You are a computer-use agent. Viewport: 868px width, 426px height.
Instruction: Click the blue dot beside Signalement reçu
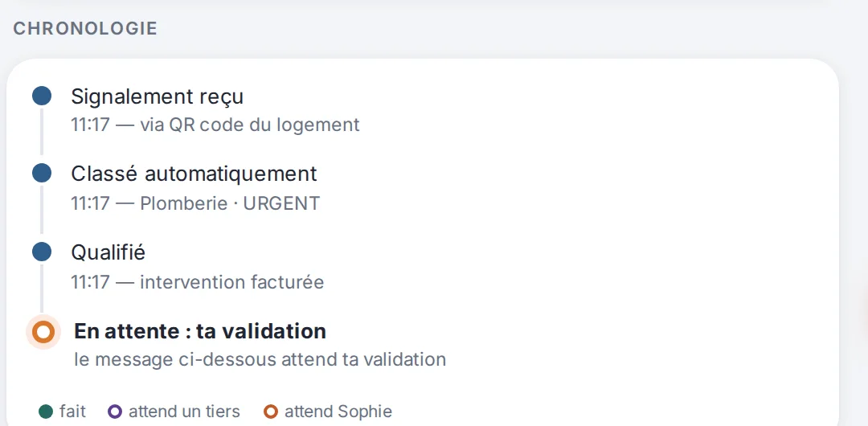pyautogui.click(x=42, y=96)
